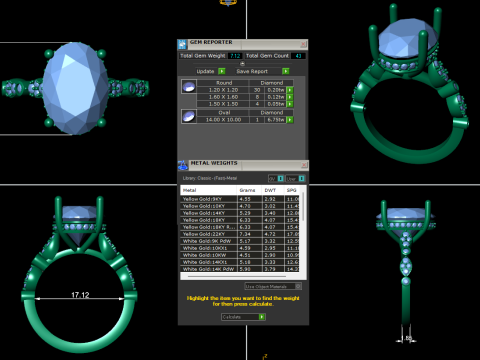Close the Metal Weights panel
The width and height of the screenshot is (480, 360).
coord(304,165)
